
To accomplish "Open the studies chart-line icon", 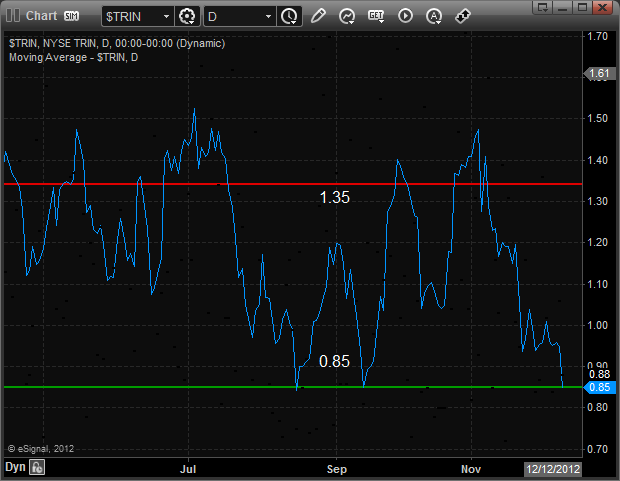I will point(347,16).
